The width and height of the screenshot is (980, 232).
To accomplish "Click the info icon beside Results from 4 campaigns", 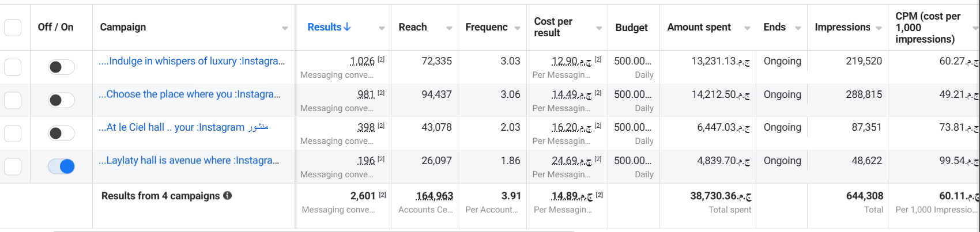I will [x=228, y=196].
